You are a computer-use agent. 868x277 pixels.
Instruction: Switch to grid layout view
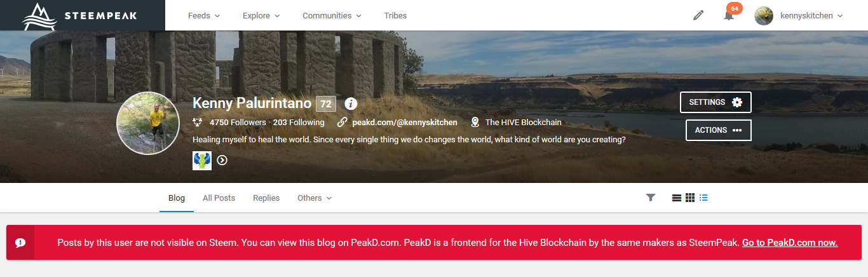pos(690,198)
